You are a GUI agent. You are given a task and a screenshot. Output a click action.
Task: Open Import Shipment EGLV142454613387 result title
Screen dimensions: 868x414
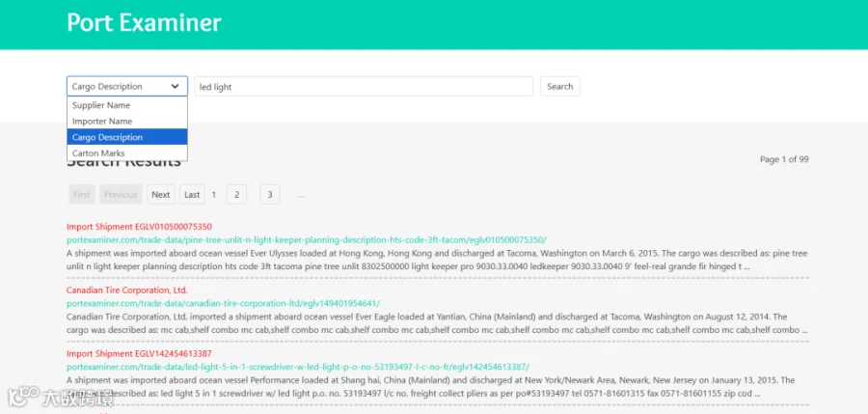pos(139,353)
